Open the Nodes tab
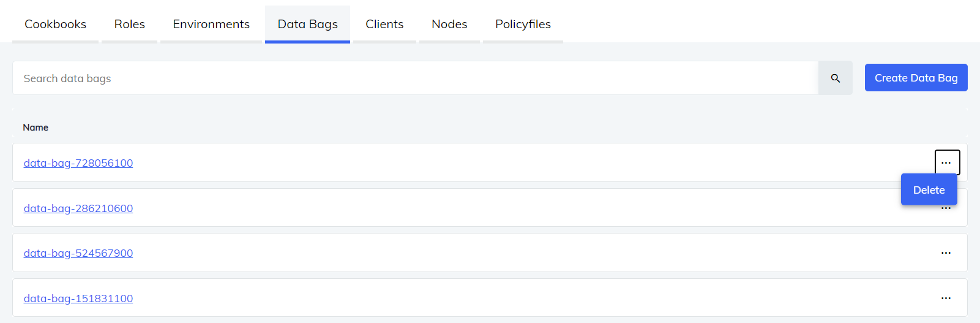 coord(449,24)
